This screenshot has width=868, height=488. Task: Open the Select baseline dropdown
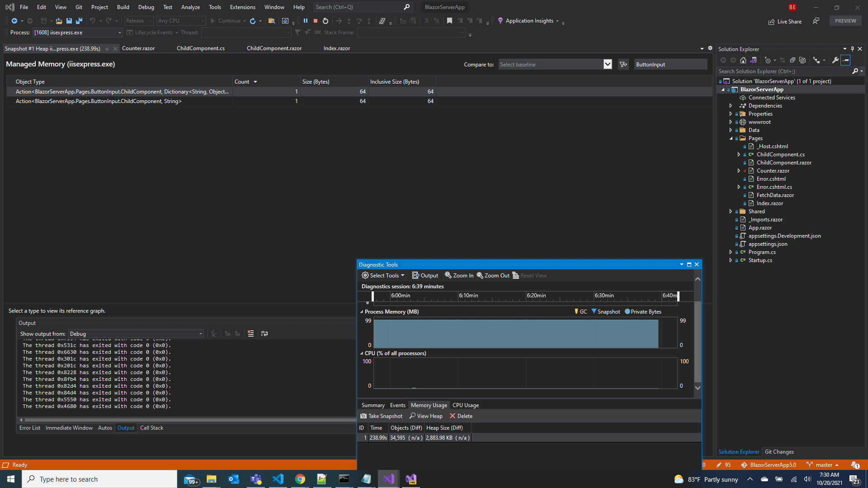[555, 64]
